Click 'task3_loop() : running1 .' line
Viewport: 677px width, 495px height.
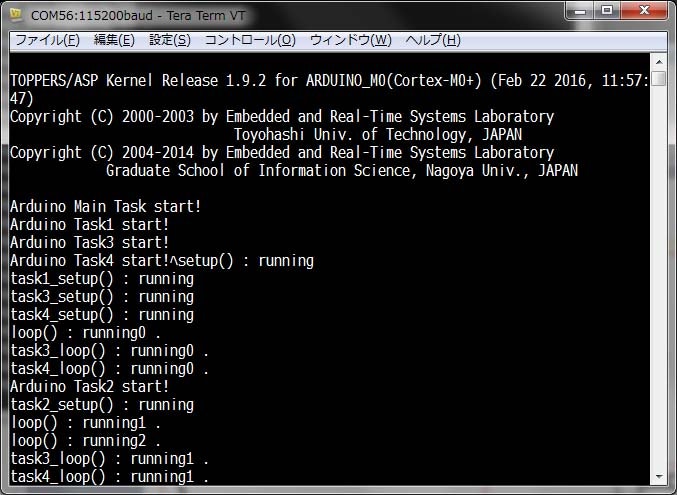(110, 458)
